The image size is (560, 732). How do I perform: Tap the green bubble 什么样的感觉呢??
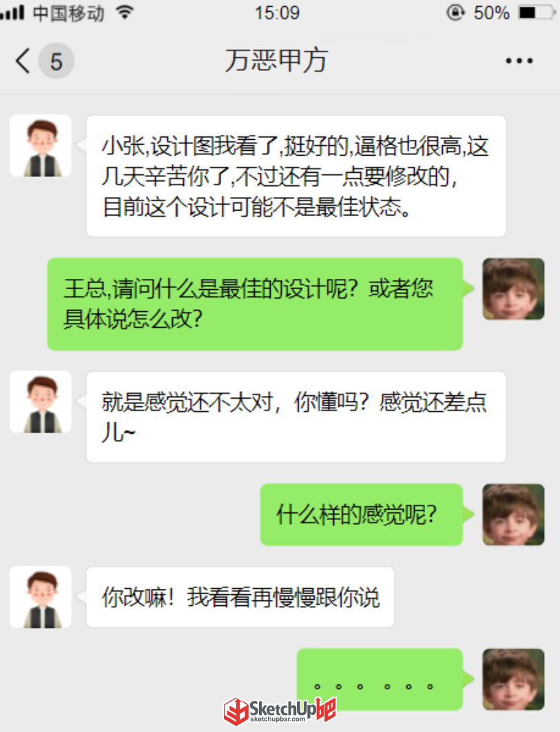[x=362, y=514]
